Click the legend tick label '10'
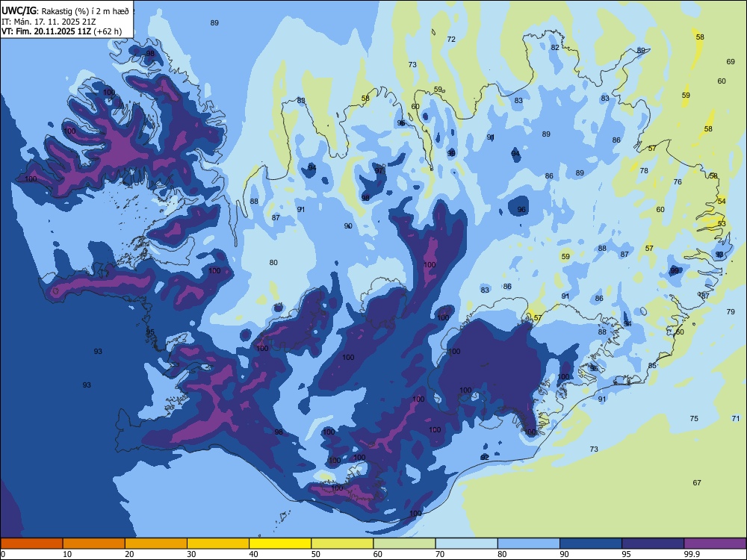747x560 pixels. click(x=67, y=554)
